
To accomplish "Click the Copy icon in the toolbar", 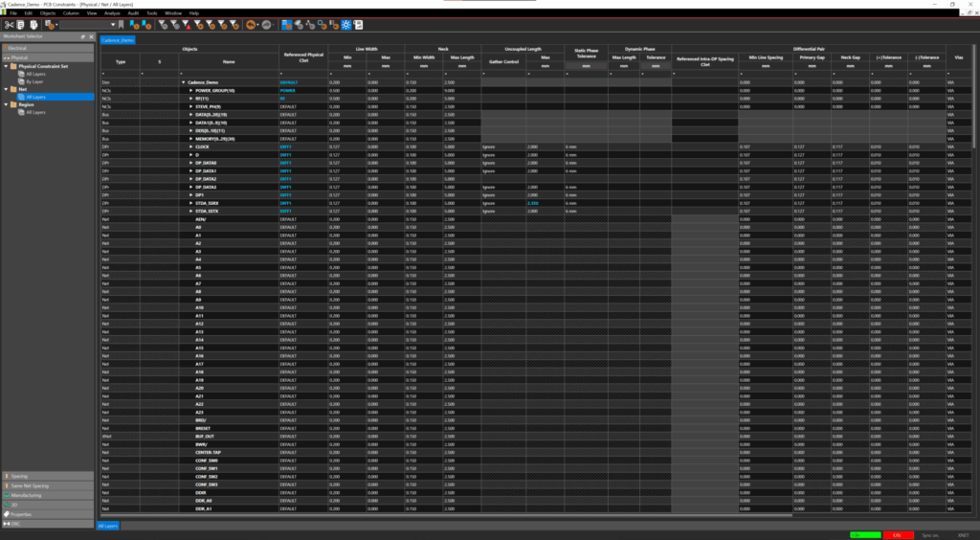I will tap(21, 25).
